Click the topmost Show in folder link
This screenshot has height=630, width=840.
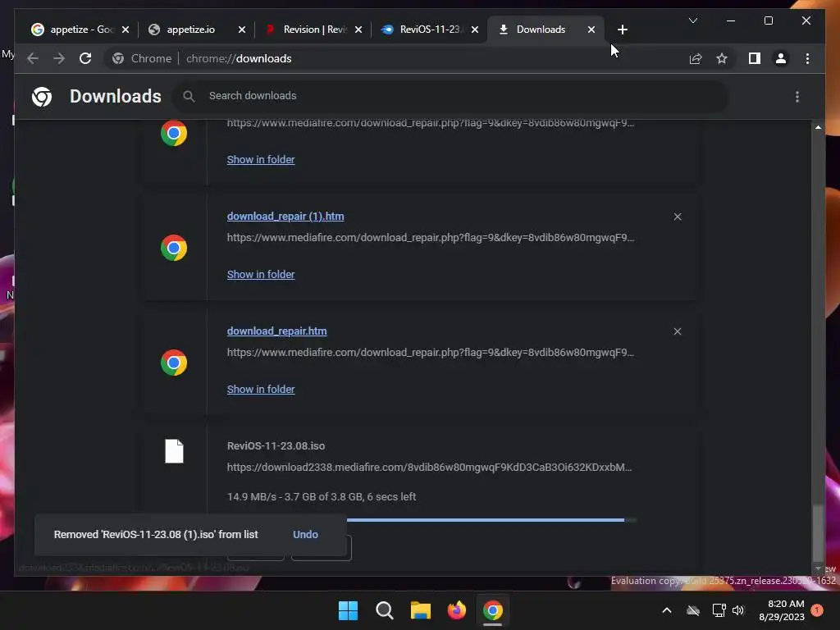point(261,160)
